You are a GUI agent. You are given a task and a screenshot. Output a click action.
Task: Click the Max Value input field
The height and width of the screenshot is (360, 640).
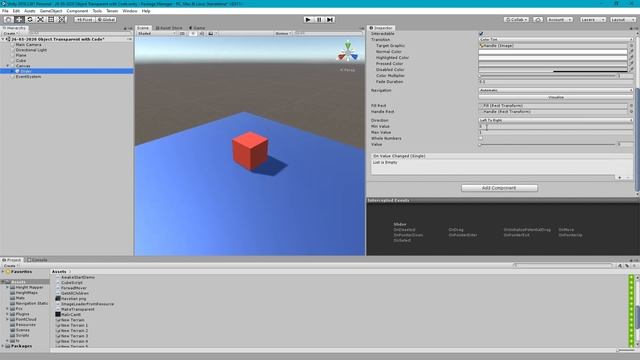[x=556, y=133]
